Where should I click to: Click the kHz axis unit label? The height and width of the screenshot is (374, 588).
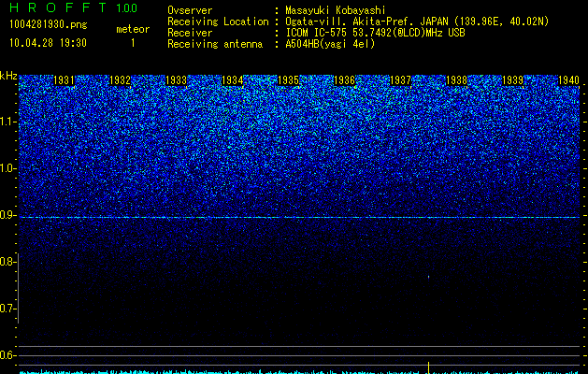[x=8, y=76]
